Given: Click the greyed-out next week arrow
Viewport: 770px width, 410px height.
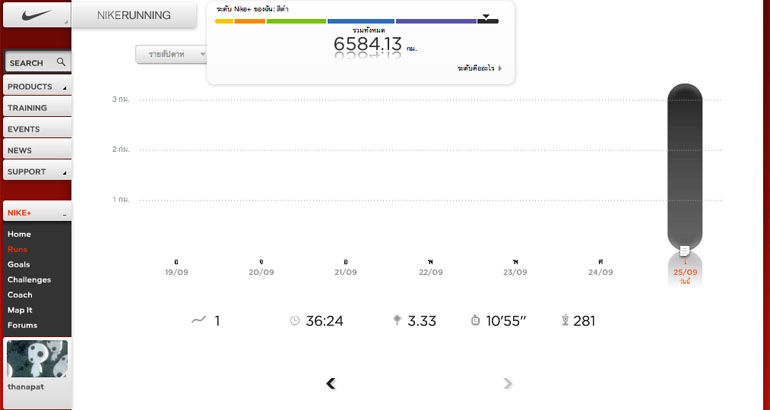Looking at the screenshot, I should click(x=508, y=383).
